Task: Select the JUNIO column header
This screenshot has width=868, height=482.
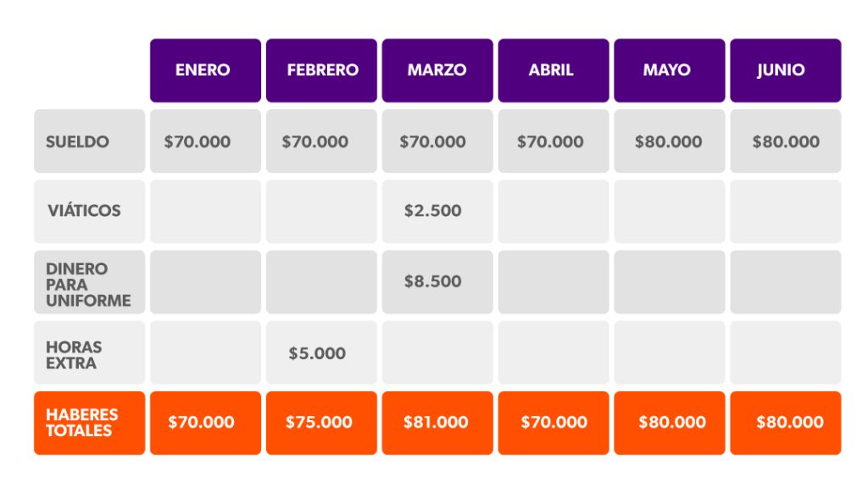Action: pyautogui.click(x=786, y=70)
